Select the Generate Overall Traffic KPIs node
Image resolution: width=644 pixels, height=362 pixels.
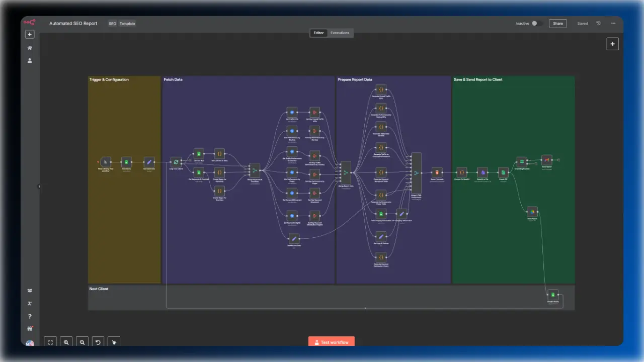coord(381,89)
